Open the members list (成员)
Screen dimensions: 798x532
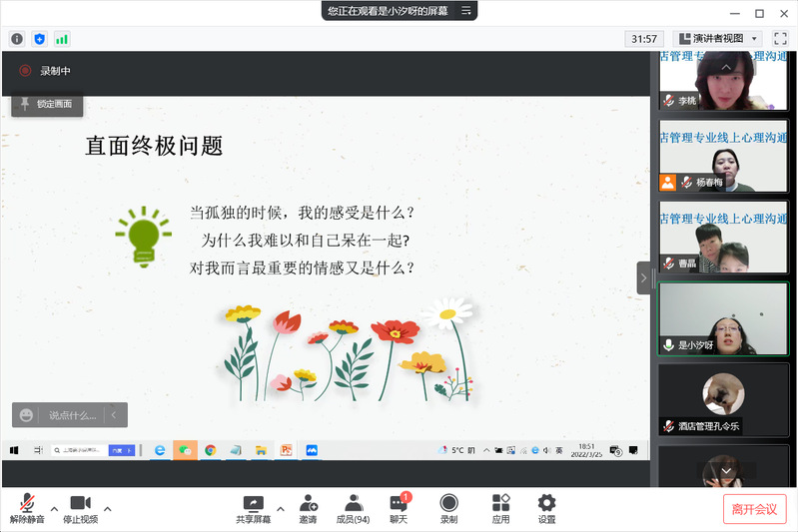click(x=353, y=503)
